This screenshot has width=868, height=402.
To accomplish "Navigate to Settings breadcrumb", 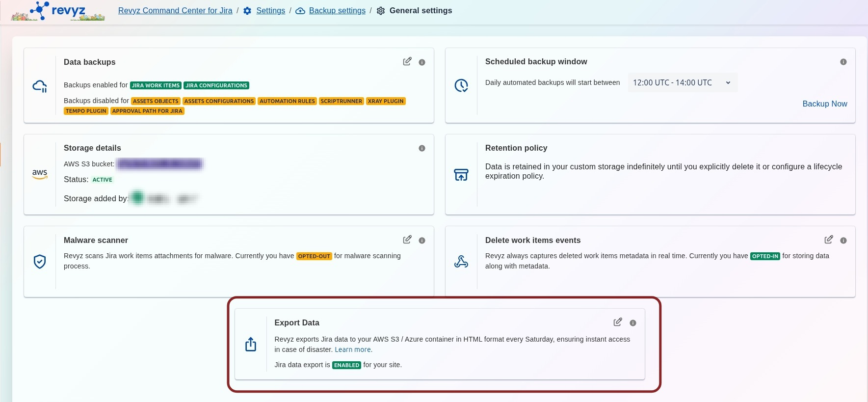I will pos(270,11).
